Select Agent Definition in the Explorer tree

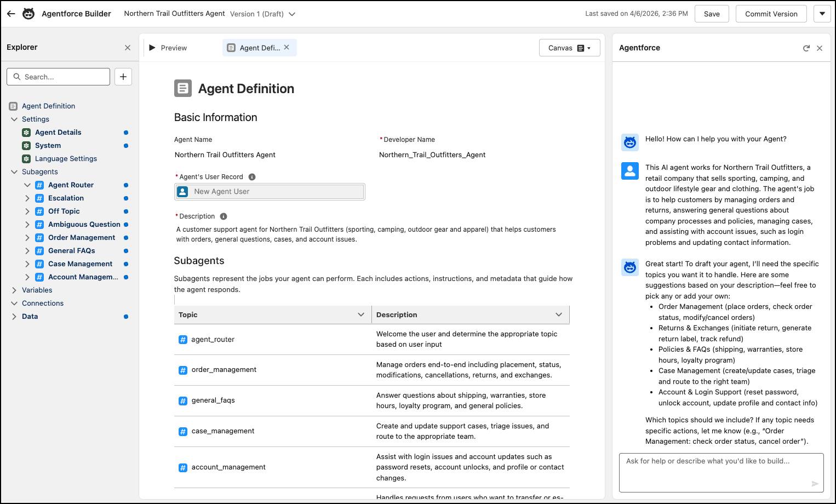coord(48,106)
